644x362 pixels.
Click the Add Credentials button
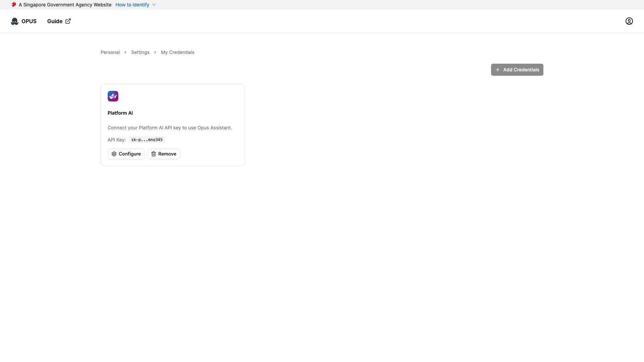click(x=517, y=70)
